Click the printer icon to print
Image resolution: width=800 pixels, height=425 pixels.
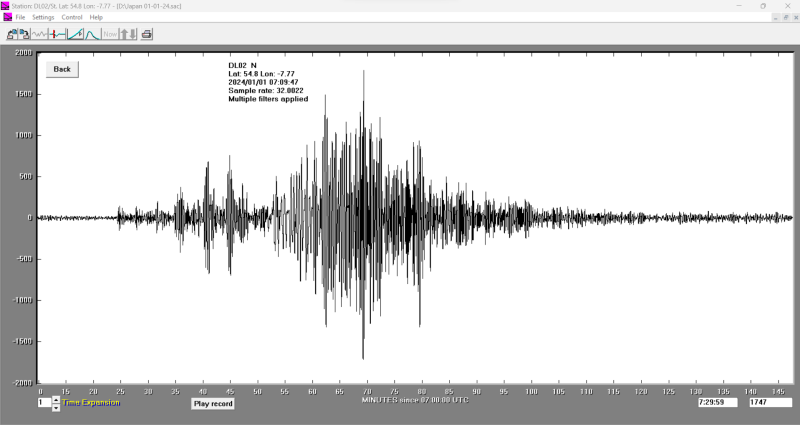point(147,34)
